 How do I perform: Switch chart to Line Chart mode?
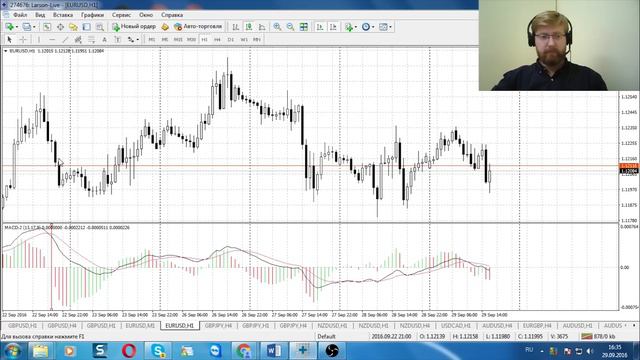[x=262, y=27]
